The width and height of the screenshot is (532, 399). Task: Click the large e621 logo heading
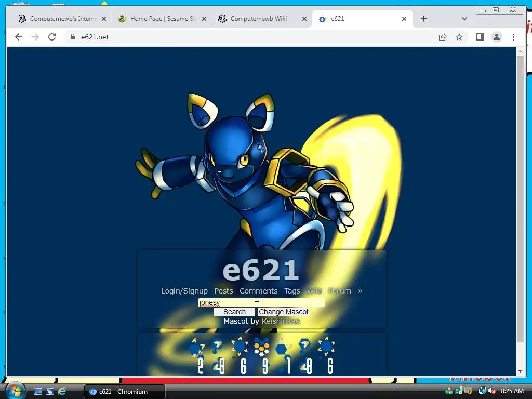[261, 270]
